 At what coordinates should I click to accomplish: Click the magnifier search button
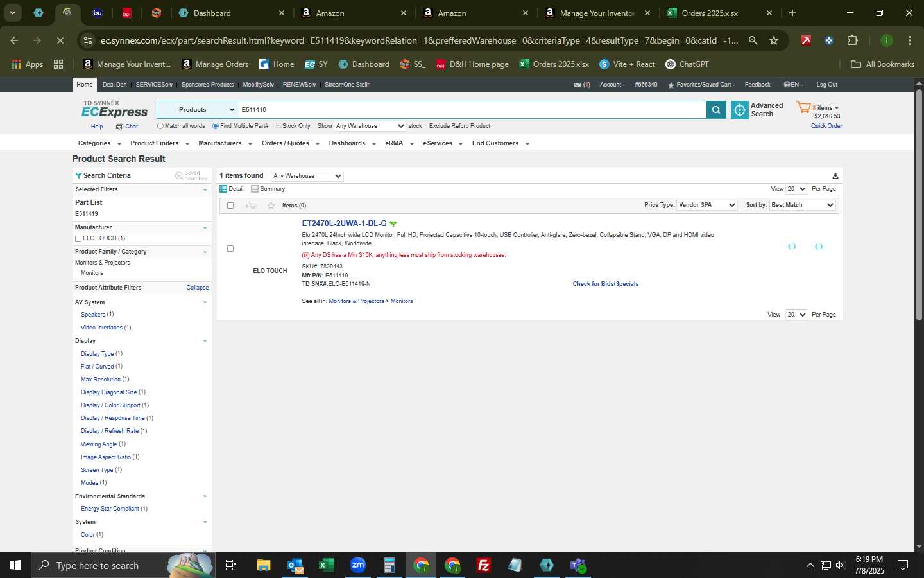click(716, 110)
